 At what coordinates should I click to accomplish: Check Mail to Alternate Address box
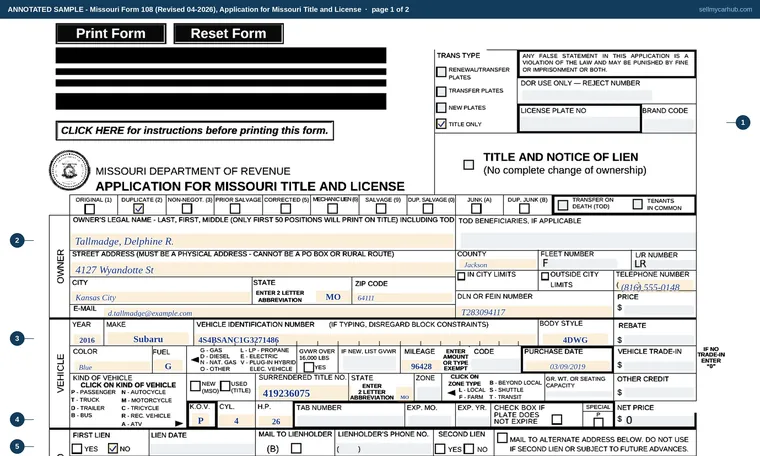pos(502,439)
